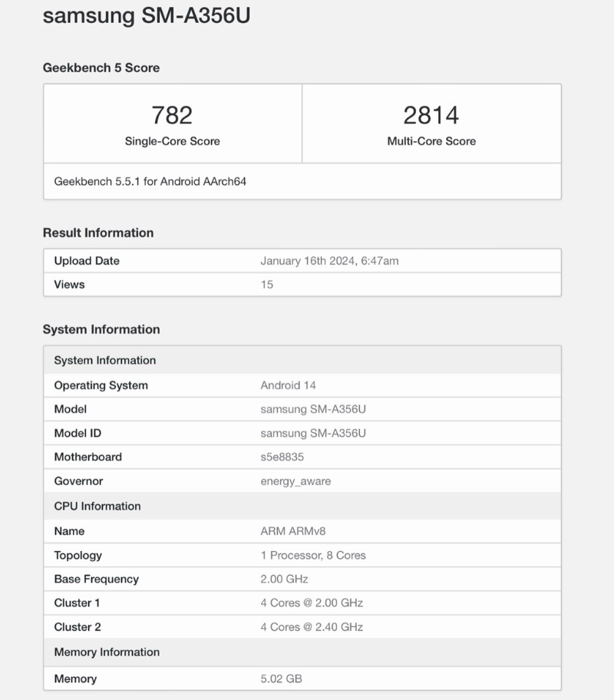This screenshot has width=614, height=700.
Task: Select the 782 single-core score value
Action: pos(172,115)
